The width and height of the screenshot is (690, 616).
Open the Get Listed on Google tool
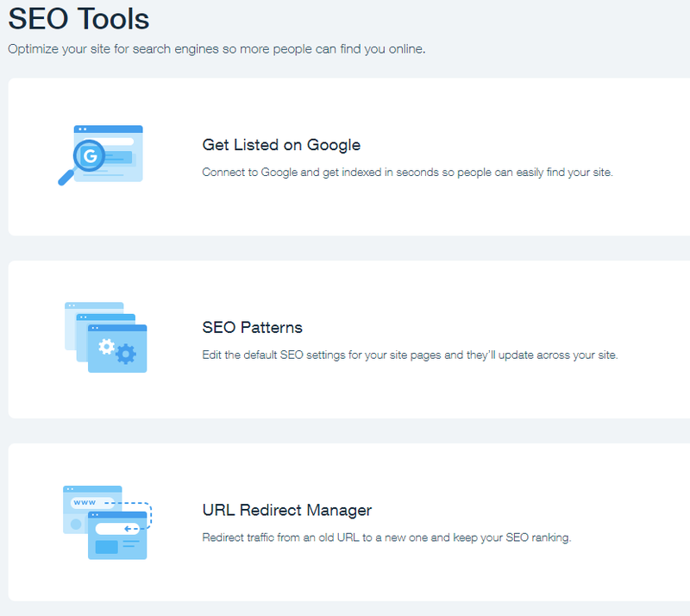(281, 145)
